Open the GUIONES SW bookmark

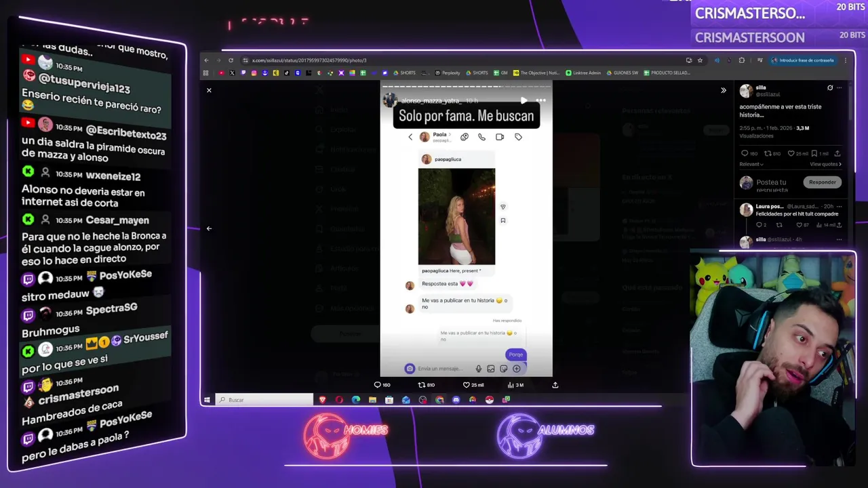coord(623,73)
